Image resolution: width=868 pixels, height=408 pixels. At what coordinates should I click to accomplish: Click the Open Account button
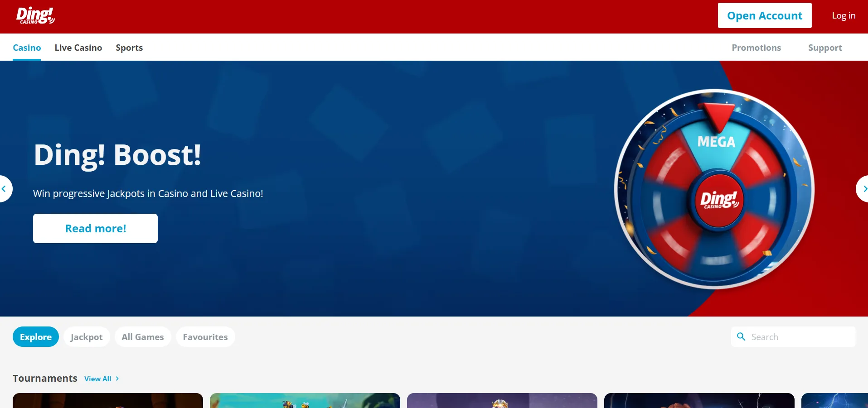coord(765,15)
